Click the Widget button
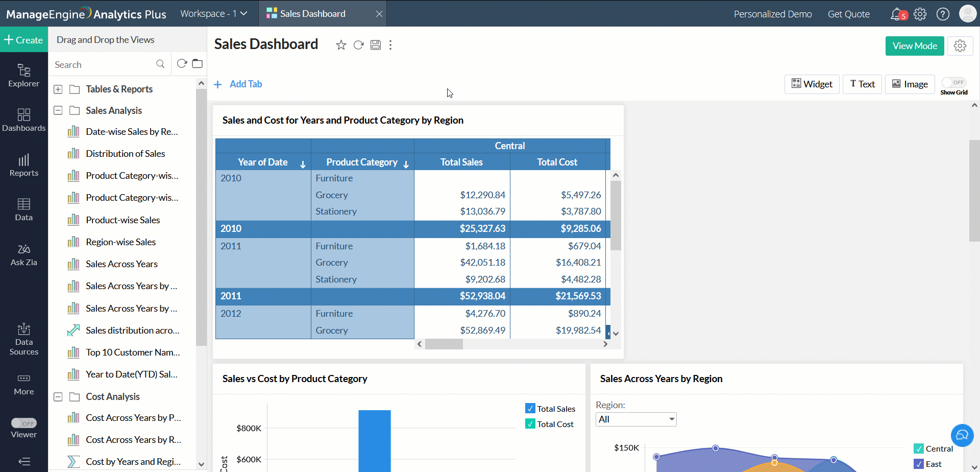 (812, 84)
